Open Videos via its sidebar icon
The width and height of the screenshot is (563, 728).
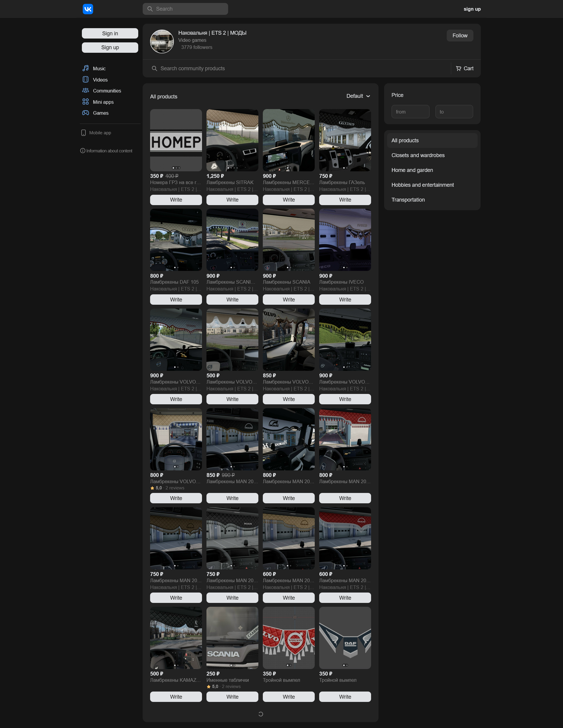pos(86,79)
